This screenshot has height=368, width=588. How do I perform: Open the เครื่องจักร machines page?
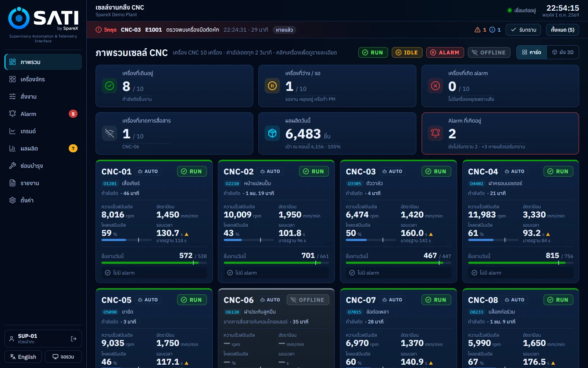point(43,79)
